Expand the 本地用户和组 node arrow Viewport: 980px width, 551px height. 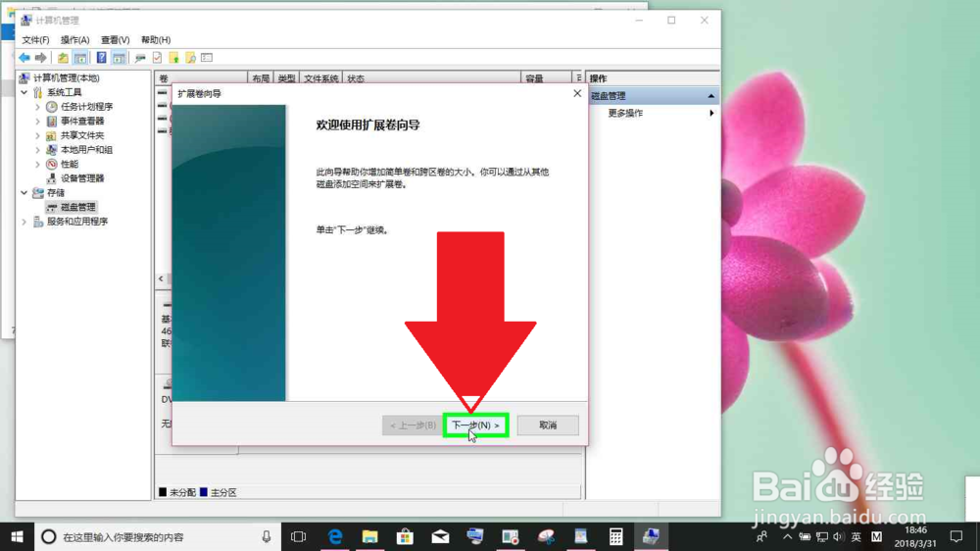coord(37,150)
